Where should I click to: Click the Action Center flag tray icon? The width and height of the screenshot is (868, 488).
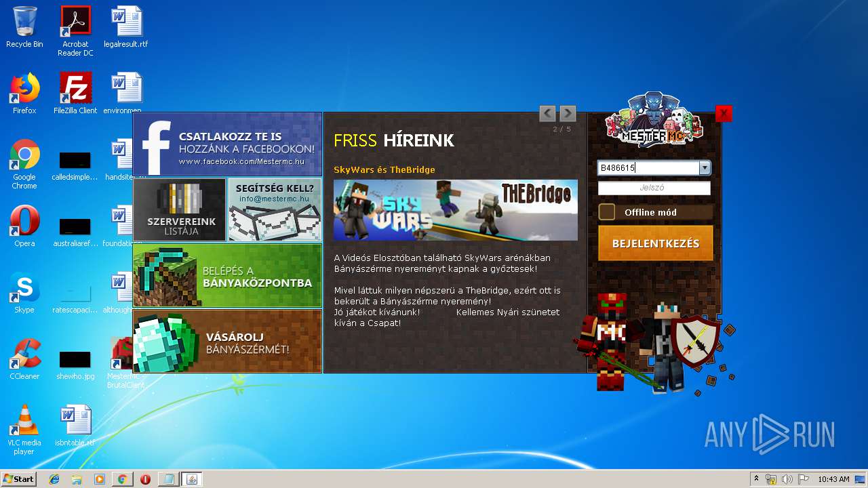pos(804,479)
